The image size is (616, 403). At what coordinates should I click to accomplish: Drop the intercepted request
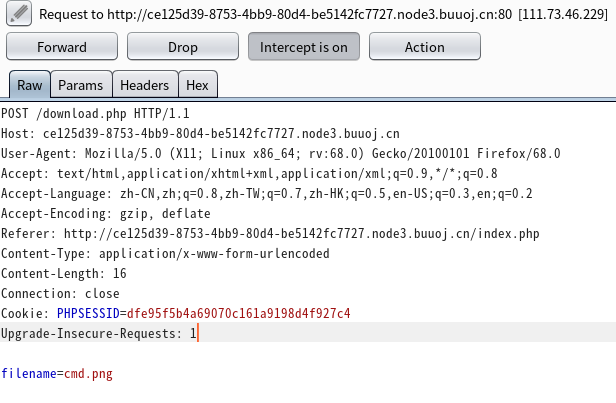click(x=182, y=47)
